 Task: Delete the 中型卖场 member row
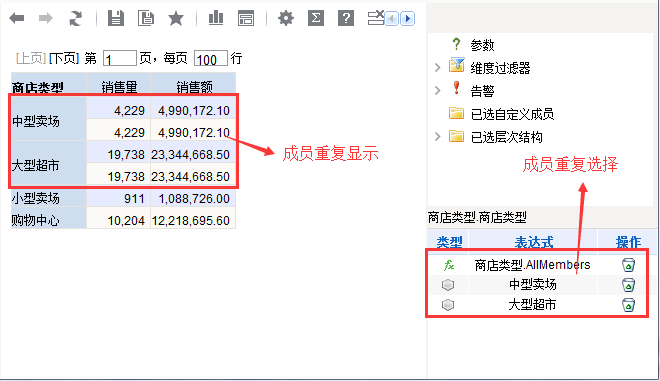(628, 285)
